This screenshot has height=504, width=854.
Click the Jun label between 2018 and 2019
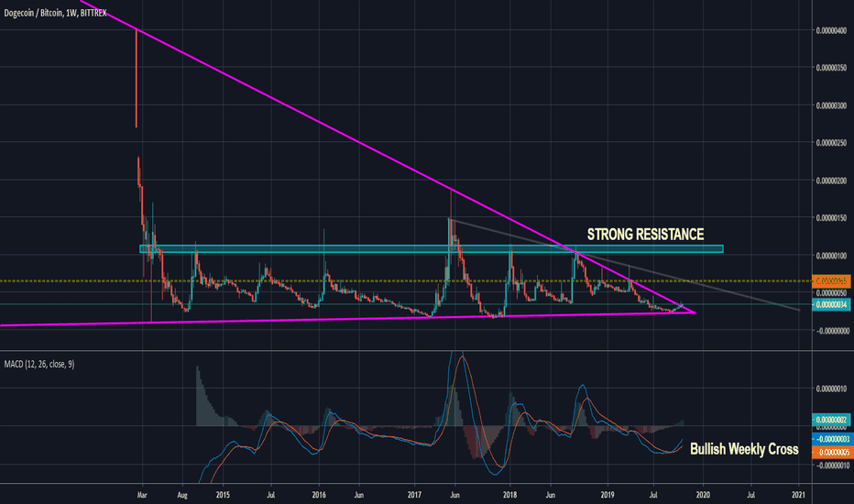point(551,495)
